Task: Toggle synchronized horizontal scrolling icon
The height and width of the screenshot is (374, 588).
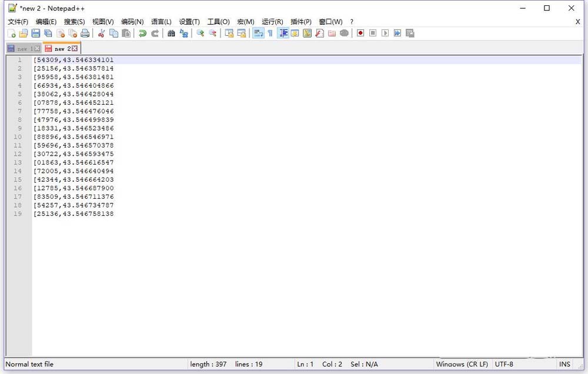Action: (x=242, y=34)
